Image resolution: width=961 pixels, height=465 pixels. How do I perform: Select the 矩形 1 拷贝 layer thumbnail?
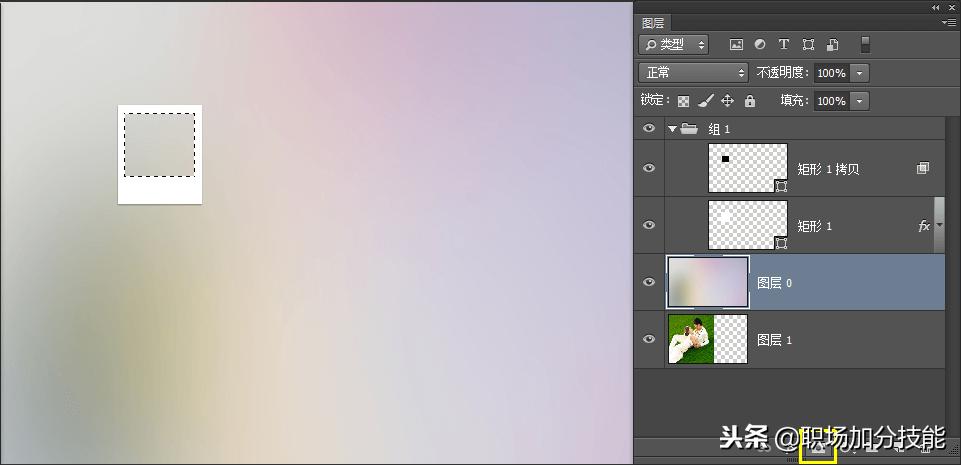coord(748,168)
